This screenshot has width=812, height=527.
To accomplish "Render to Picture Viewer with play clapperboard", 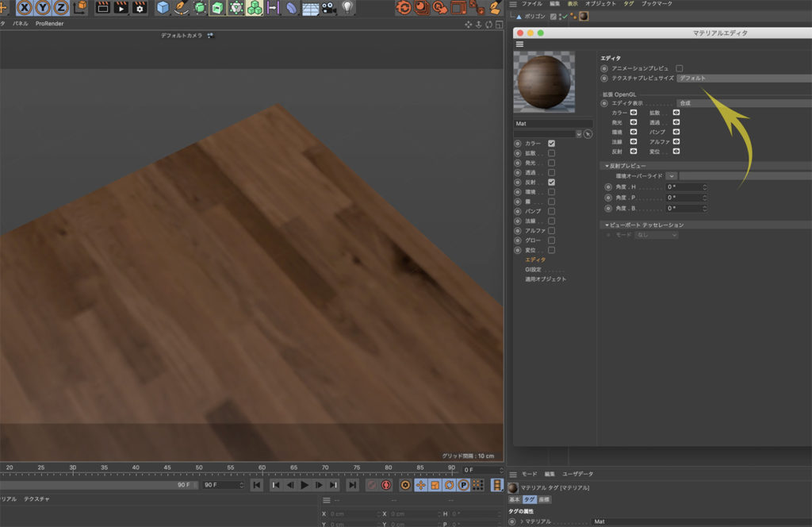I will [x=121, y=7].
